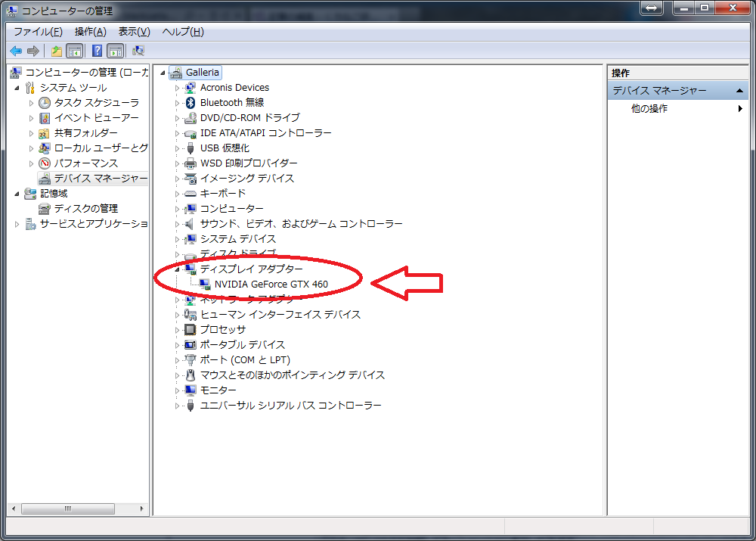Click the 'モニター' label
This screenshot has height=541, width=756.
(218, 390)
